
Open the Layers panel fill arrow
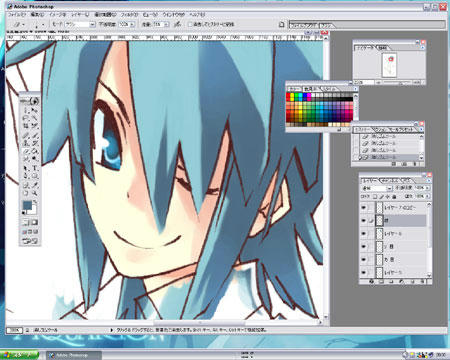428,197
